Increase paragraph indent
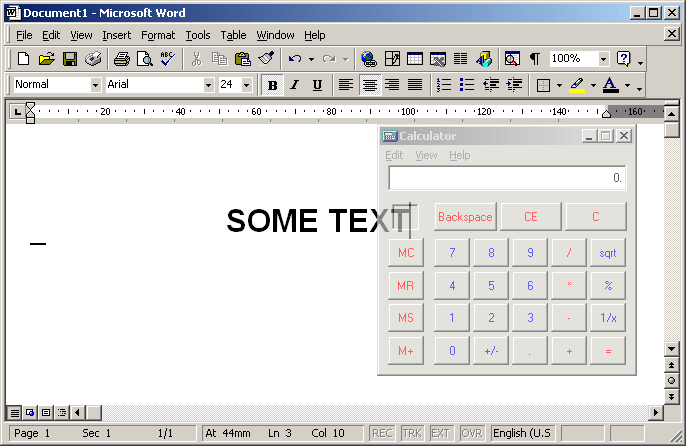Image resolution: width=686 pixels, height=446 pixels. [x=514, y=84]
